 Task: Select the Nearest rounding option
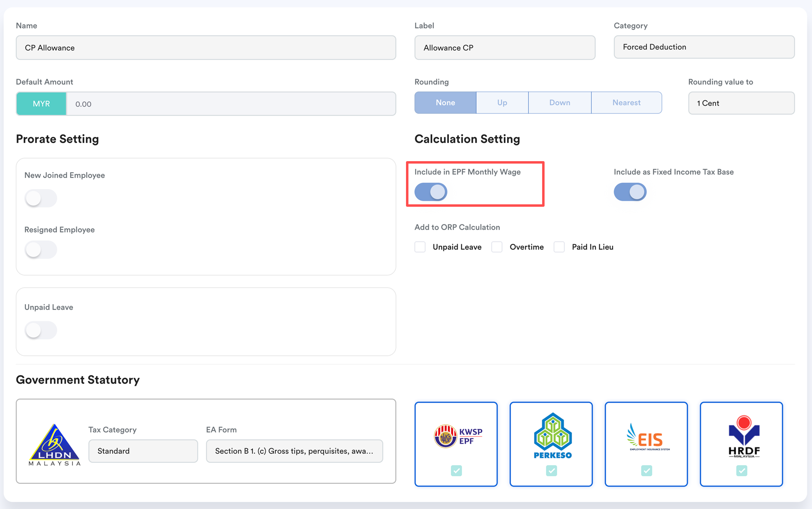tap(626, 103)
